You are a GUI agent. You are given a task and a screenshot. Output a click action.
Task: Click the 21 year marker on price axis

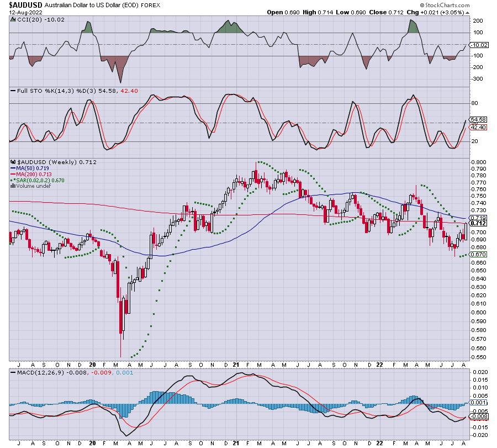click(x=236, y=365)
